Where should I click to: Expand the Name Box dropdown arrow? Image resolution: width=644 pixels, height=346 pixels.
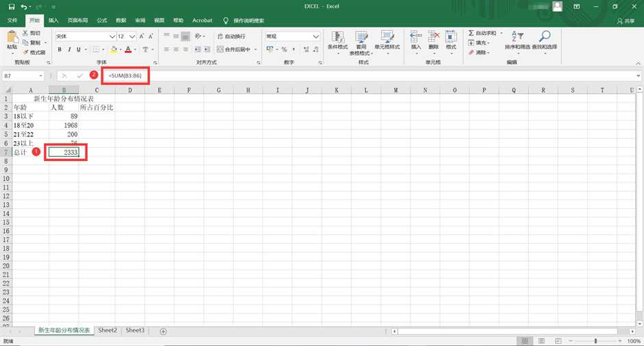[41, 75]
